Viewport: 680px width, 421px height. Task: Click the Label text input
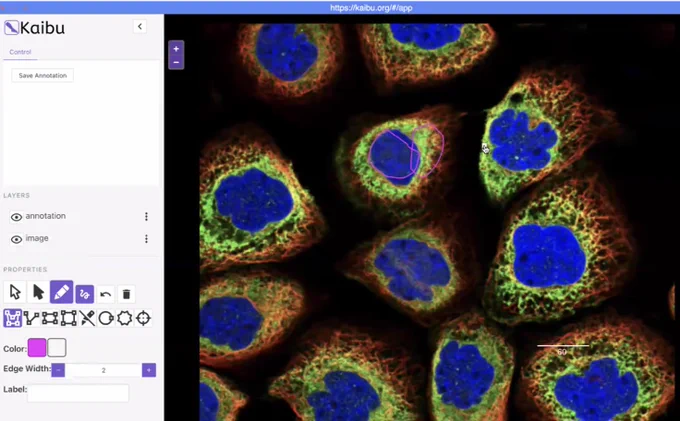(78, 393)
